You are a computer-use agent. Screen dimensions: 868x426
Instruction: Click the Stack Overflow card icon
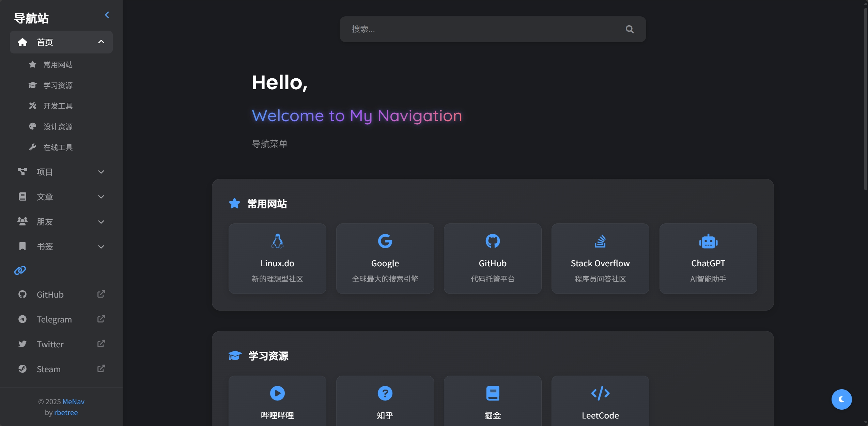point(600,241)
